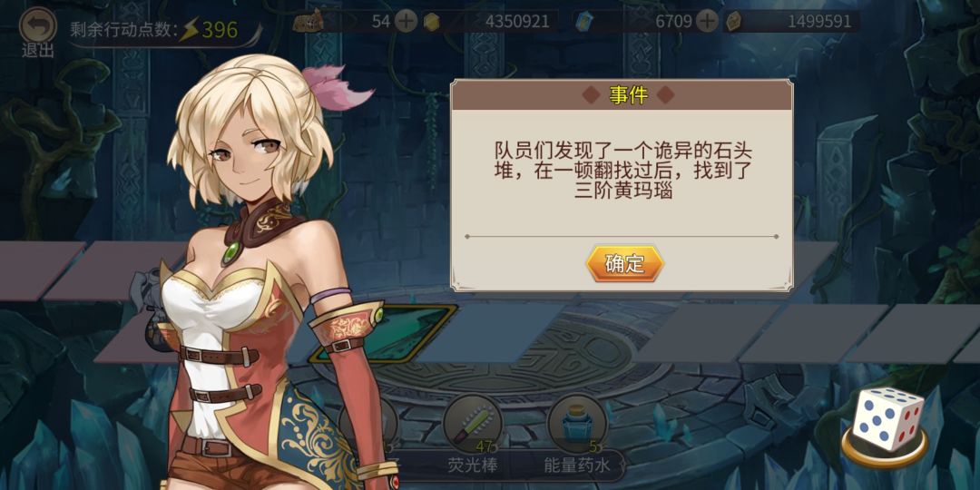Roll the dice

pyautogui.click(x=888, y=418)
